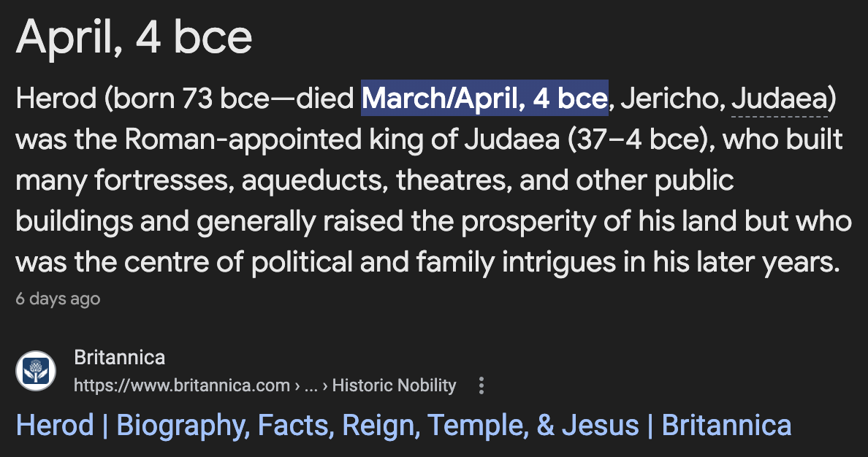
Task: Click the dotted-underlined Judaea term
Action: [780, 99]
